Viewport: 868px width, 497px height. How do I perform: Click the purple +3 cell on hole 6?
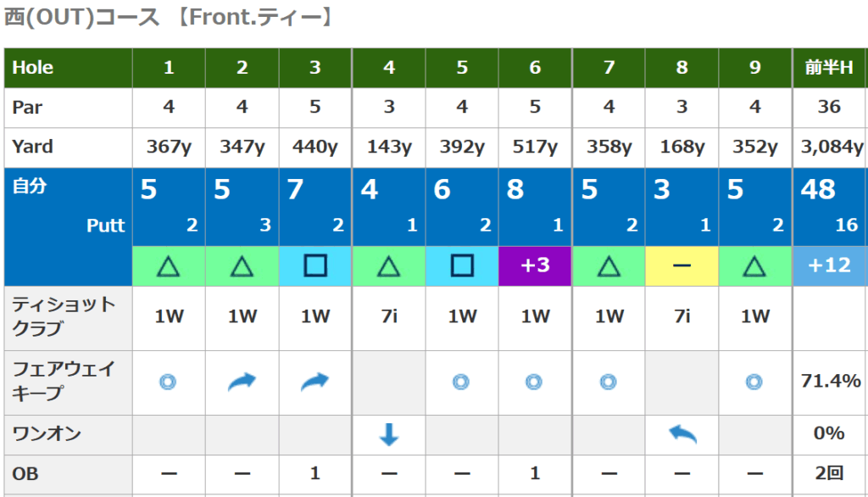tap(535, 266)
